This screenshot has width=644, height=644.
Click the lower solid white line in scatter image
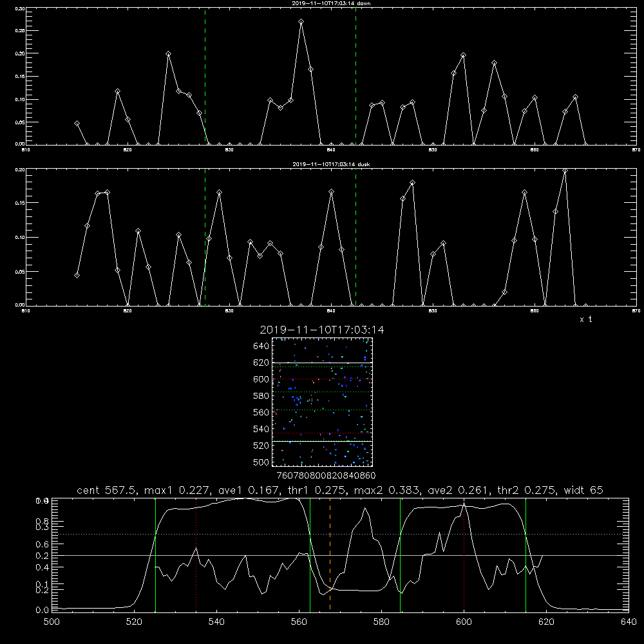click(322, 441)
